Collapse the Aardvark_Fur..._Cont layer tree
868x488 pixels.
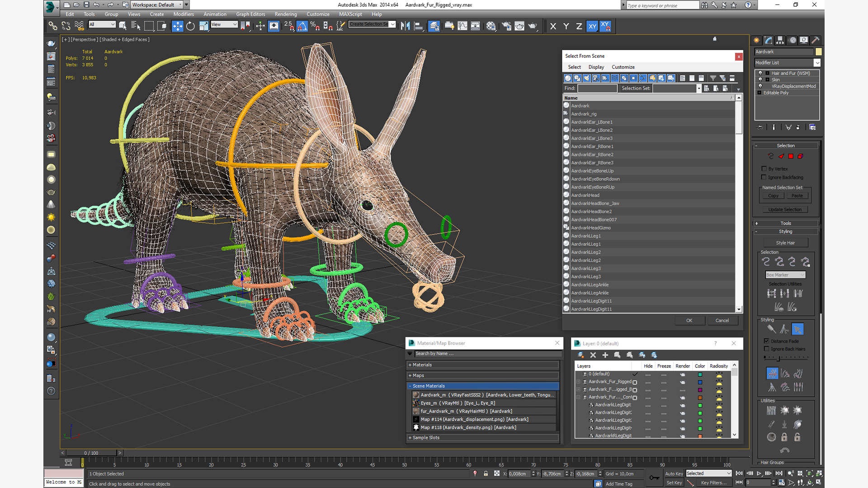(578, 397)
